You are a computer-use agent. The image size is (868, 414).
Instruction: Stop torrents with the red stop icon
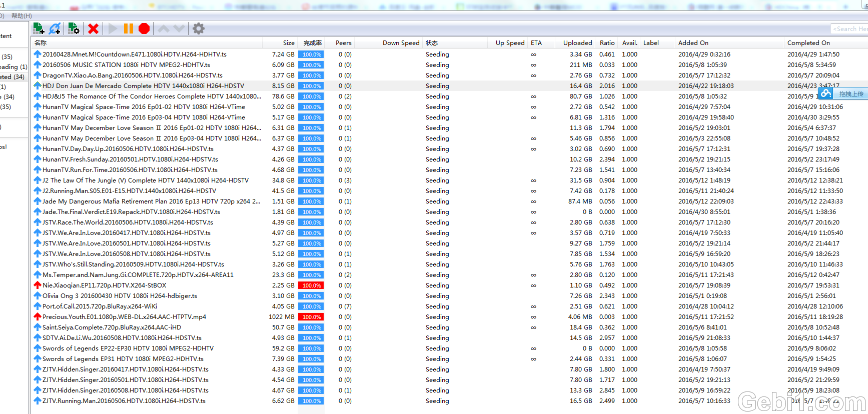(x=144, y=28)
